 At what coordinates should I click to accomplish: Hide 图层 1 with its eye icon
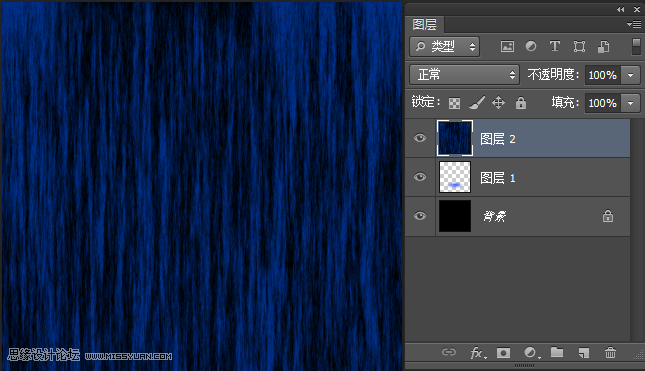[x=420, y=177]
